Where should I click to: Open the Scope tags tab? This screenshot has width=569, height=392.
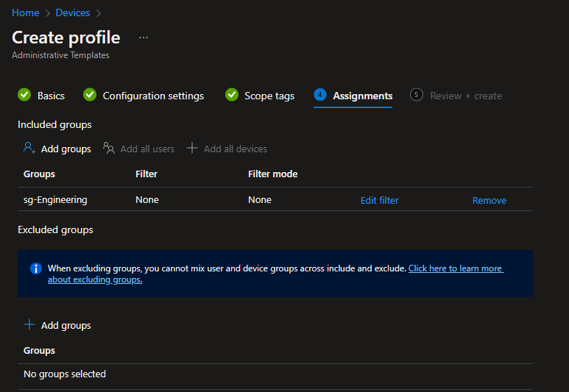point(269,96)
